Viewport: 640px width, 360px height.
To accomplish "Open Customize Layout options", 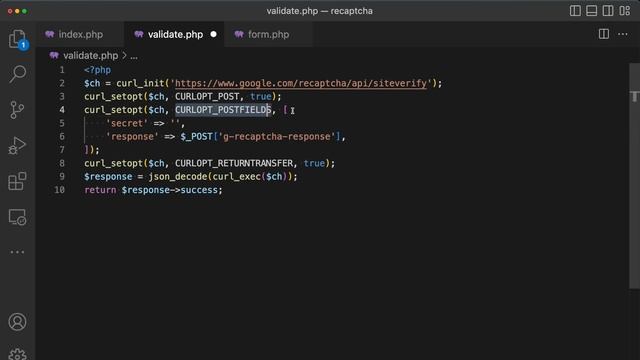I will tap(624, 11).
